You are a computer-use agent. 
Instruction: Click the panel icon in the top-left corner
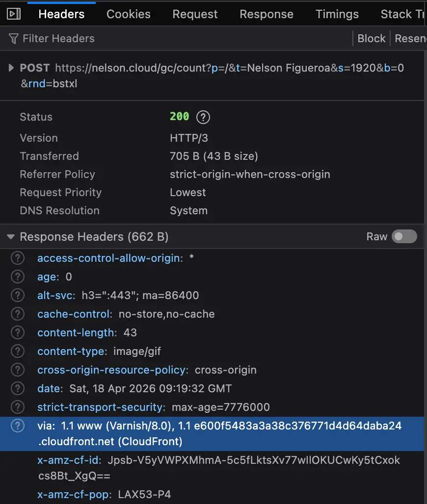pyautogui.click(x=14, y=14)
